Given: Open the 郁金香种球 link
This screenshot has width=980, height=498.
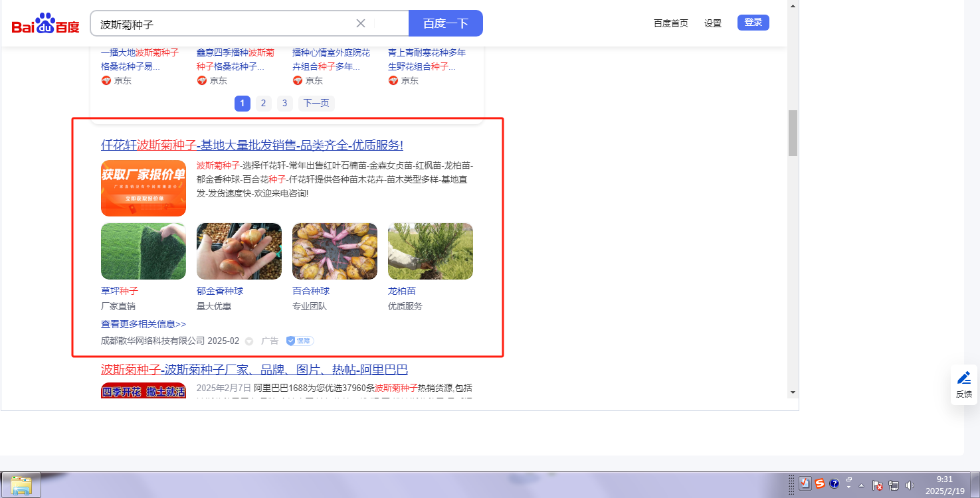Looking at the screenshot, I should coord(220,291).
